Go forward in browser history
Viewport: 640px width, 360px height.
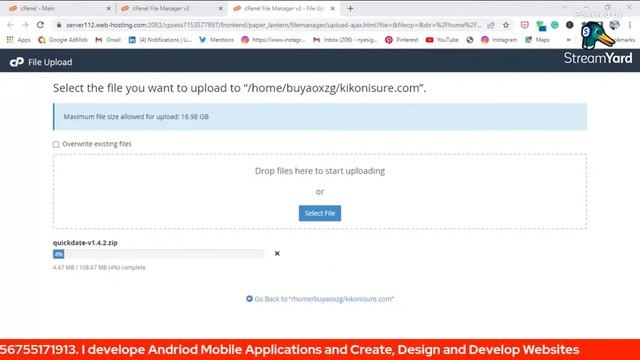[x=25, y=25]
